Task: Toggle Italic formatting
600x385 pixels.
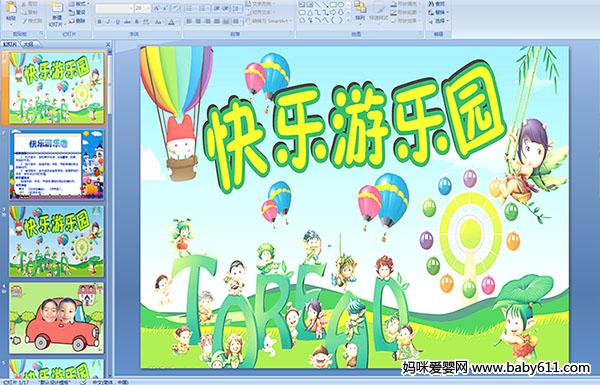Action: click(x=109, y=22)
